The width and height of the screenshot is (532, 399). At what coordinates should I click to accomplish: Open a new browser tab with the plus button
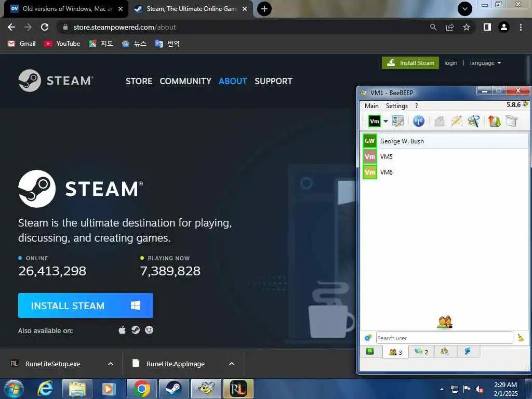(264, 9)
